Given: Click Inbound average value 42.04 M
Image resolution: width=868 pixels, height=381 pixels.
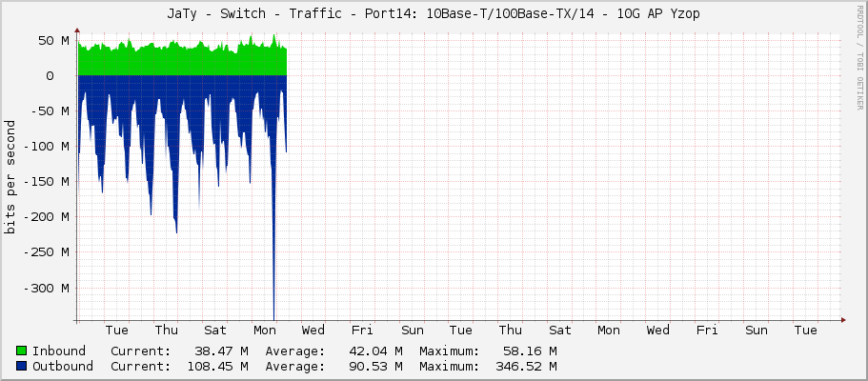Looking at the screenshot, I should click(375, 351).
